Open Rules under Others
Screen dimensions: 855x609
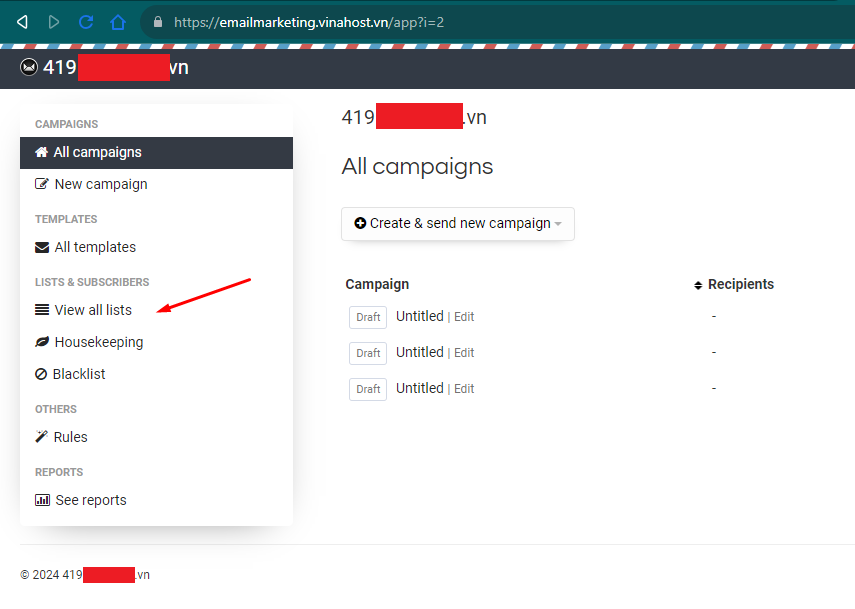point(70,437)
